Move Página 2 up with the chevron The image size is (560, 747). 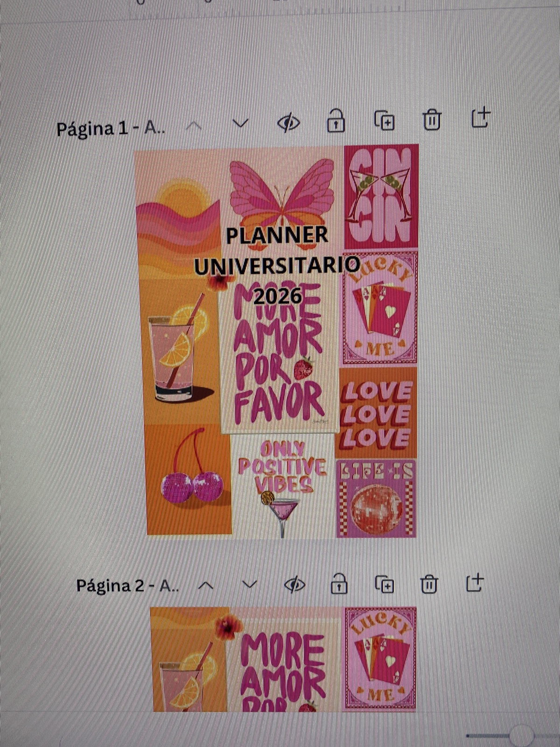pos(206,585)
